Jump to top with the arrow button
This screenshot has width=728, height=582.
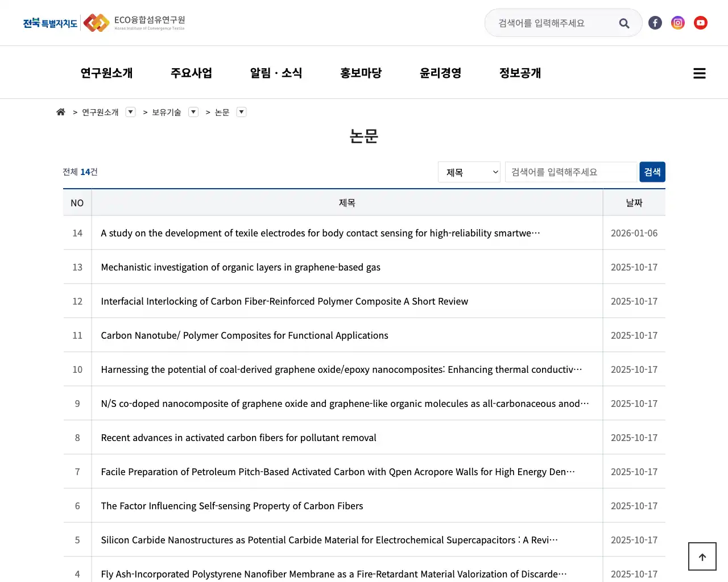(x=702, y=556)
